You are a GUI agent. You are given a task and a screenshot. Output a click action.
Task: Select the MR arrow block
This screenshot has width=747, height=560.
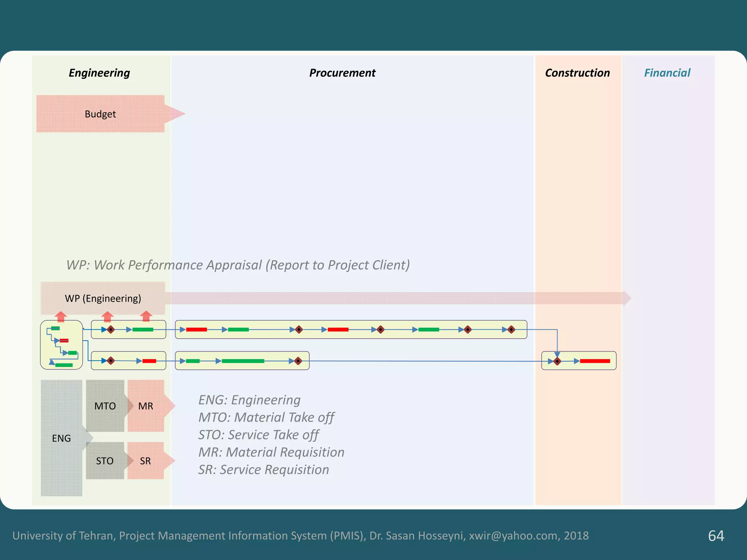(146, 406)
